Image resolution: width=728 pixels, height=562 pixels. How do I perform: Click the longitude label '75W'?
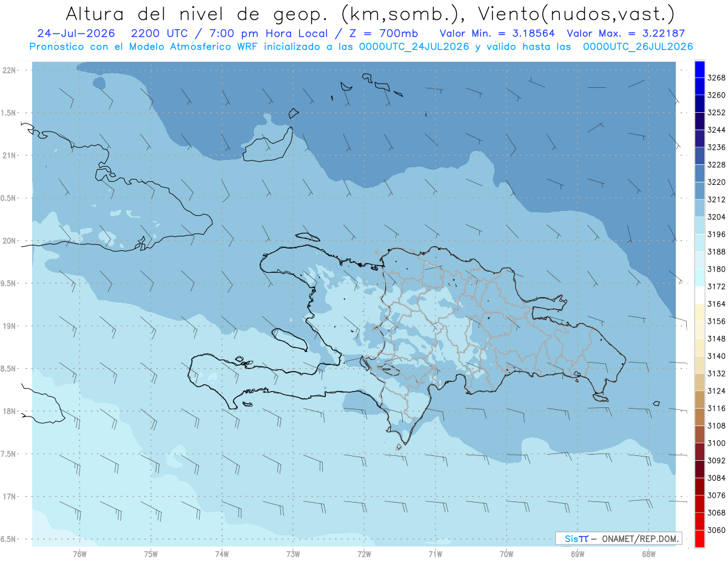tap(151, 554)
